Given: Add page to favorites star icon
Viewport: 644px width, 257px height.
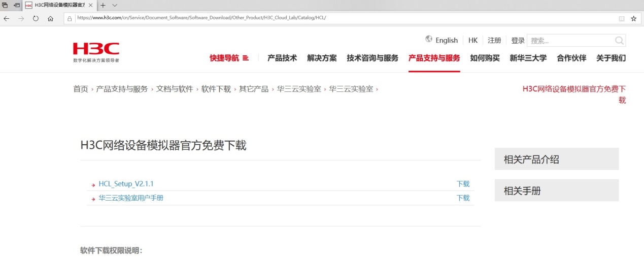Looking at the screenshot, I should tap(633, 18).
